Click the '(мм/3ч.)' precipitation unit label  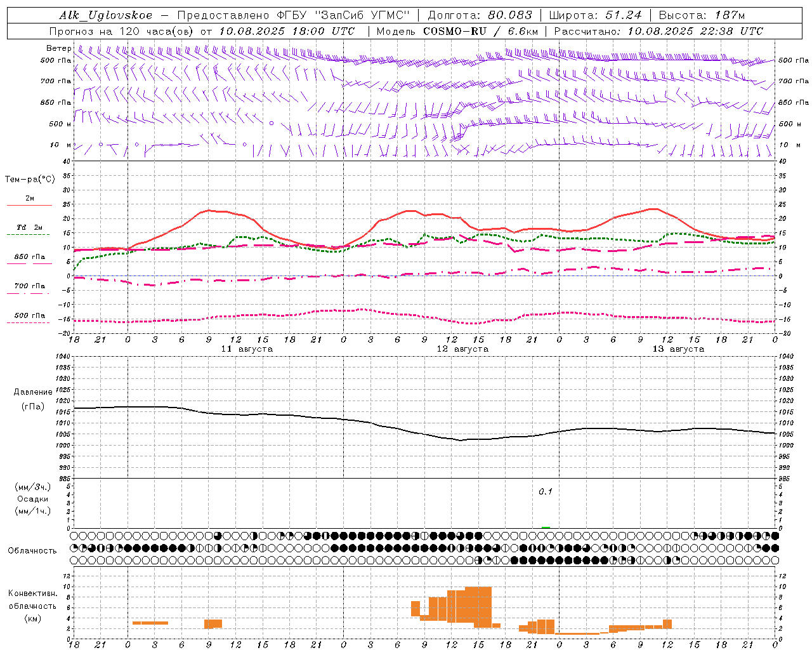(x=32, y=487)
